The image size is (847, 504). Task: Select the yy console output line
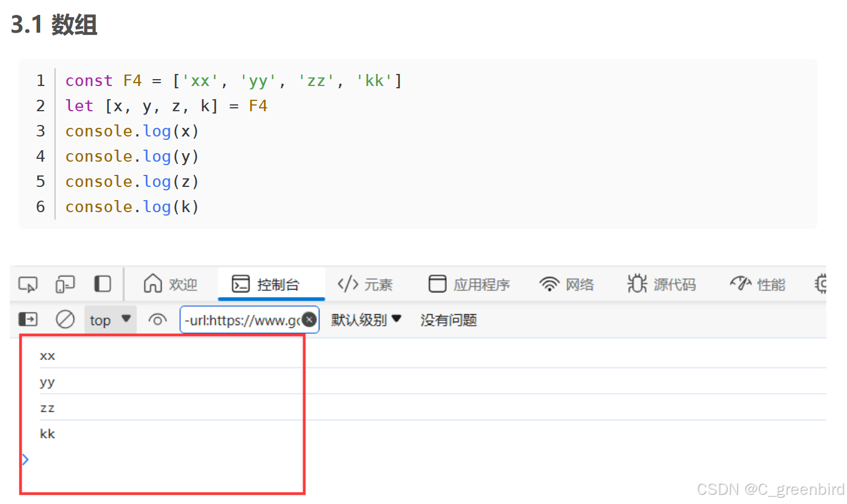pyautogui.click(x=48, y=382)
